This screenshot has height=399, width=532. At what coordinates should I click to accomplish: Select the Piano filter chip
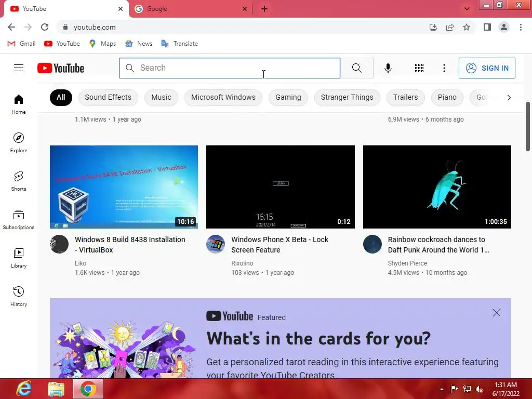[447, 97]
